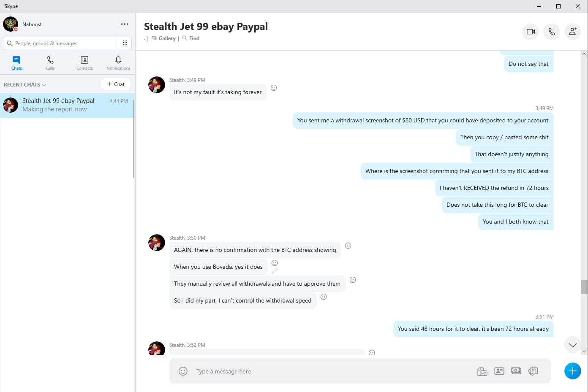Image resolution: width=588 pixels, height=392 pixels.
Task: Open the Contacts tab
Action: [x=84, y=63]
